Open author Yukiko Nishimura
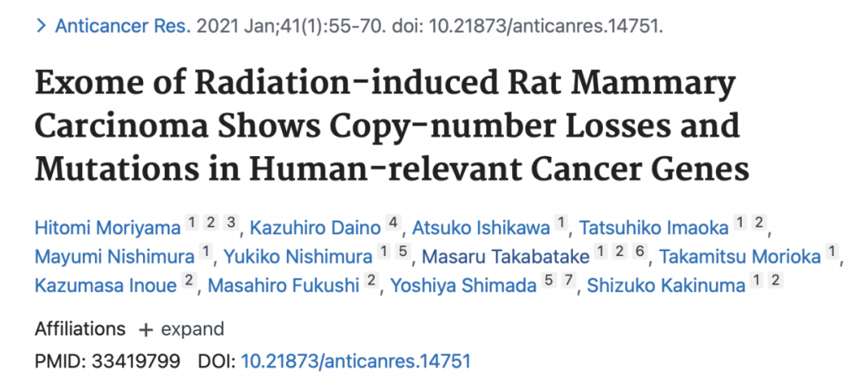 tap(298, 257)
